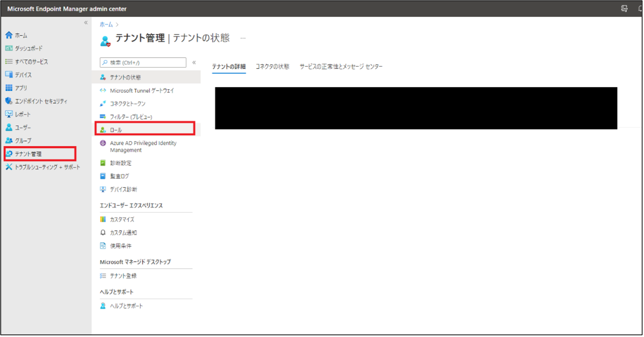Select the Device diagnostics (デバイス診断) icon
The width and height of the screenshot is (644, 337).
[103, 190]
